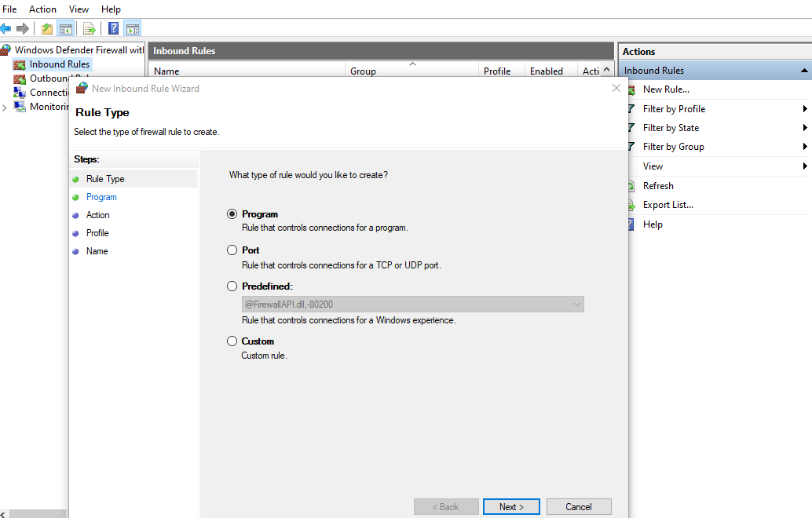
Task: Click the Forward navigation arrow
Action: click(22, 27)
